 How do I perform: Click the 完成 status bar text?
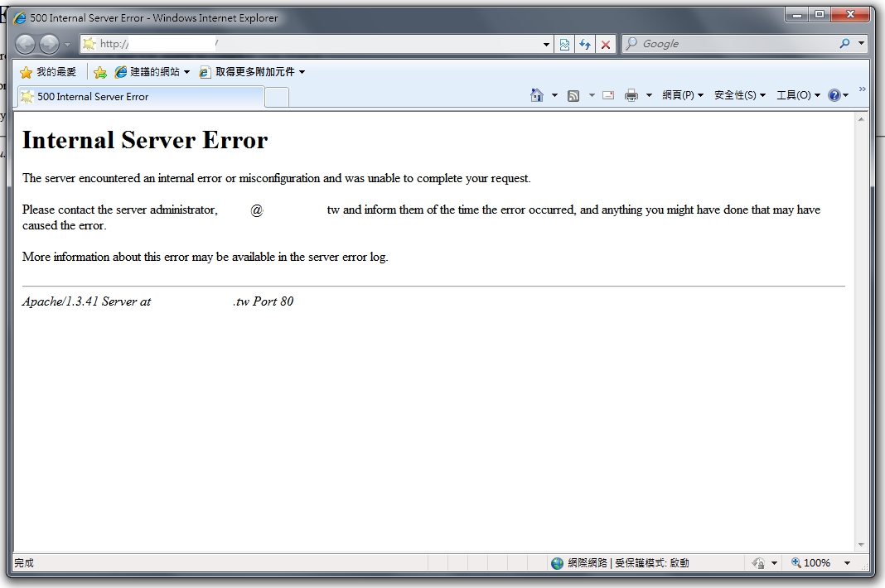[24, 563]
